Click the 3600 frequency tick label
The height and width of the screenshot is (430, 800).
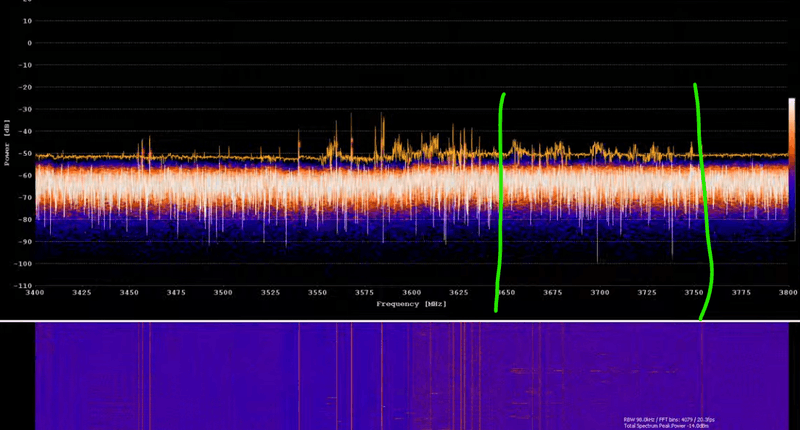[412, 292]
